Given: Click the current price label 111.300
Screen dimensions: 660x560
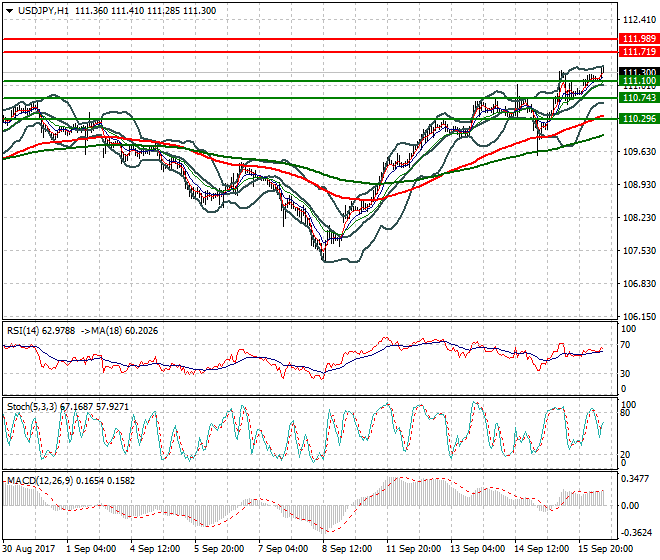Looking at the screenshot, I should tap(639, 72).
